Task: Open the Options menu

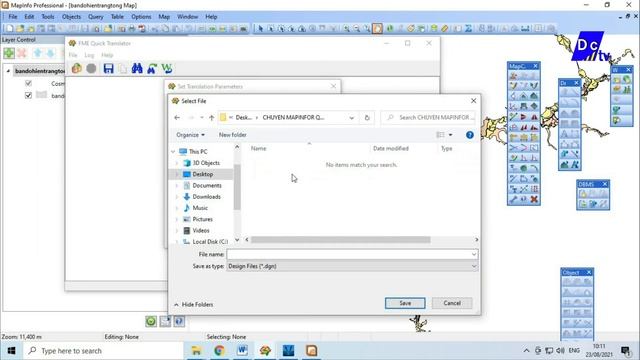Action: 141,17
